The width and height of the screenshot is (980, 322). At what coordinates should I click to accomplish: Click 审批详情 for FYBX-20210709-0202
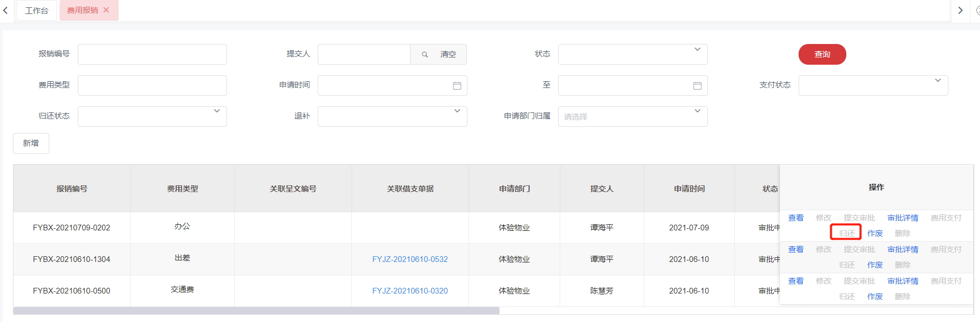click(x=902, y=218)
